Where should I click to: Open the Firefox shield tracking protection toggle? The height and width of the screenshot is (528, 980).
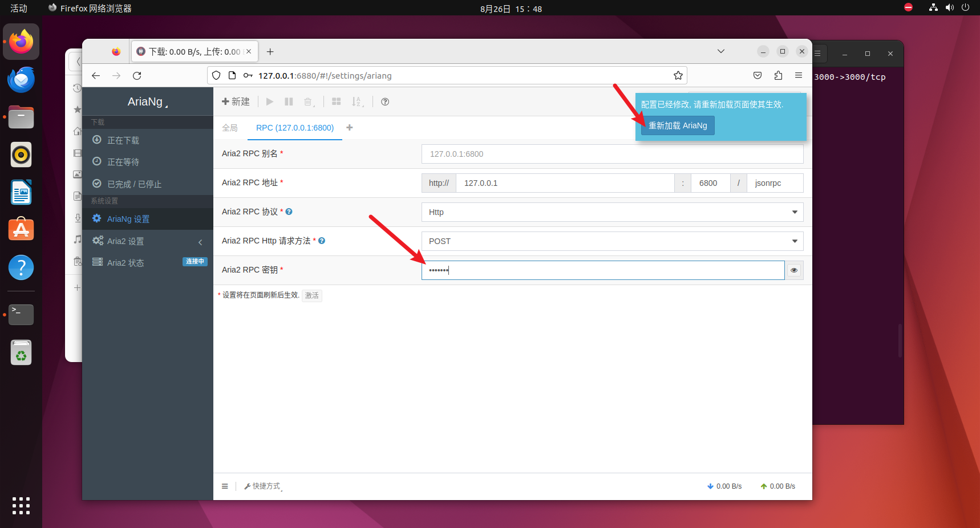click(x=216, y=75)
